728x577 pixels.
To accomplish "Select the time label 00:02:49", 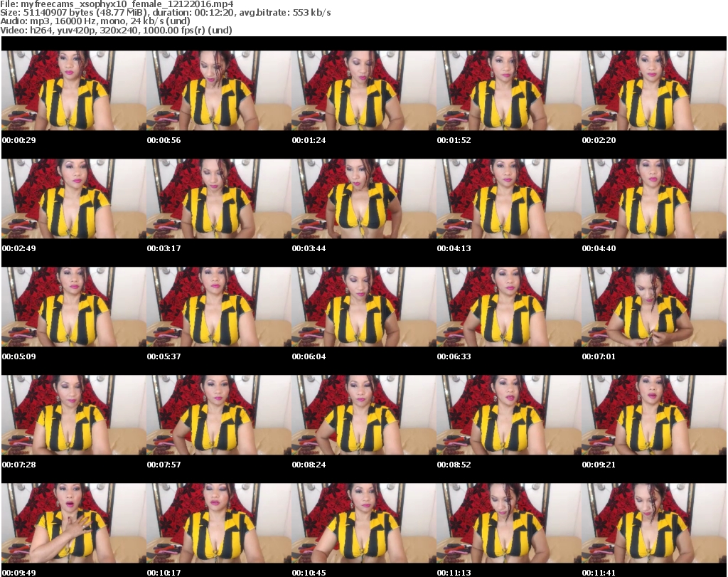I will click(19, 248).
